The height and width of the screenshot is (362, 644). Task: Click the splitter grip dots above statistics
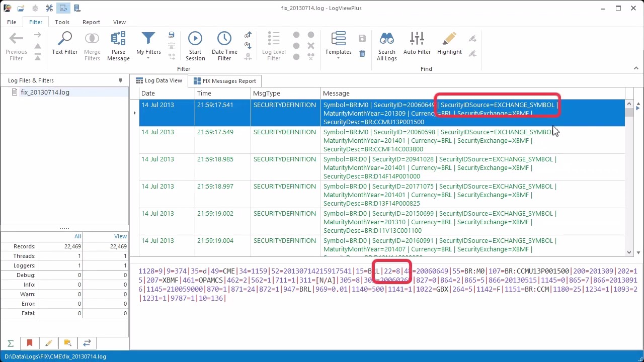coord(64,228)
